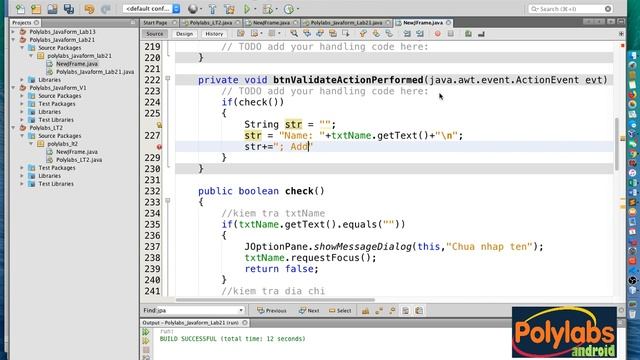Collapse polylabs_lt2 package node
The width and height of the screenshot is (640, 360).
coord(31,144)
